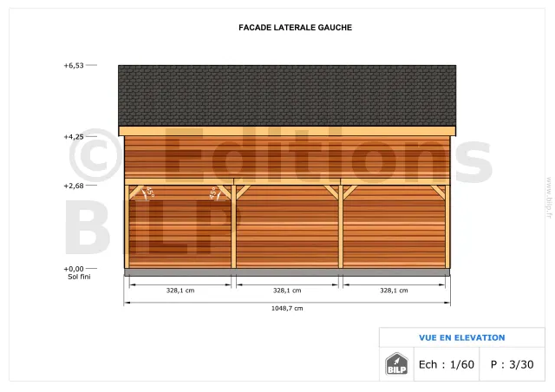The image size is (555, 392).
Task: Select the +0,00 elevation marker
Action: (x=73, y=269)
